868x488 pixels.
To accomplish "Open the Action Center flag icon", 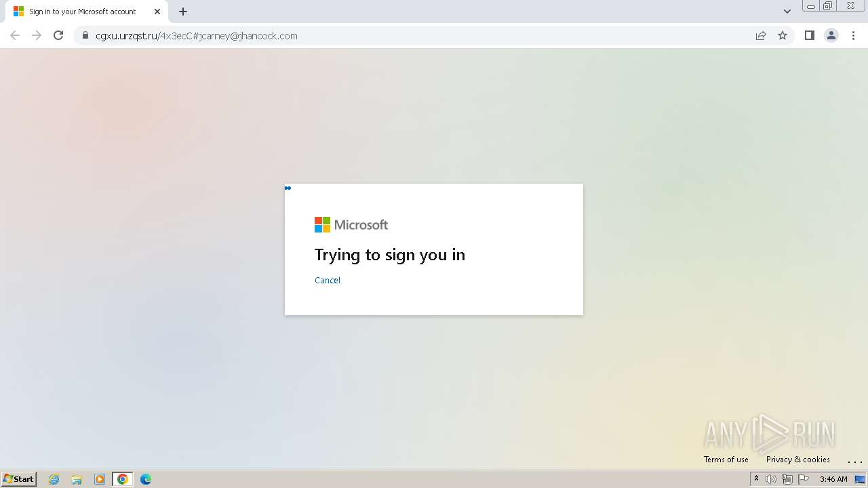I will click(x=804, y=479).
